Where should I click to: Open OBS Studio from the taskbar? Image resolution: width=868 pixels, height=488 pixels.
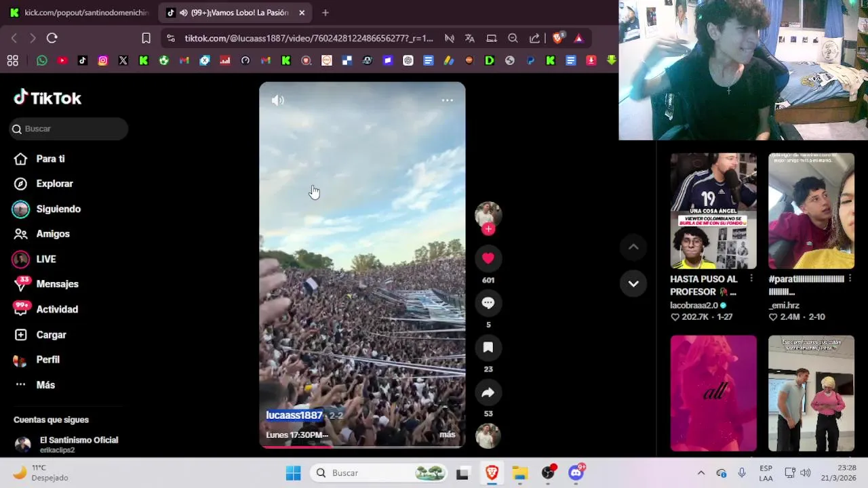(x=548, y=473)
